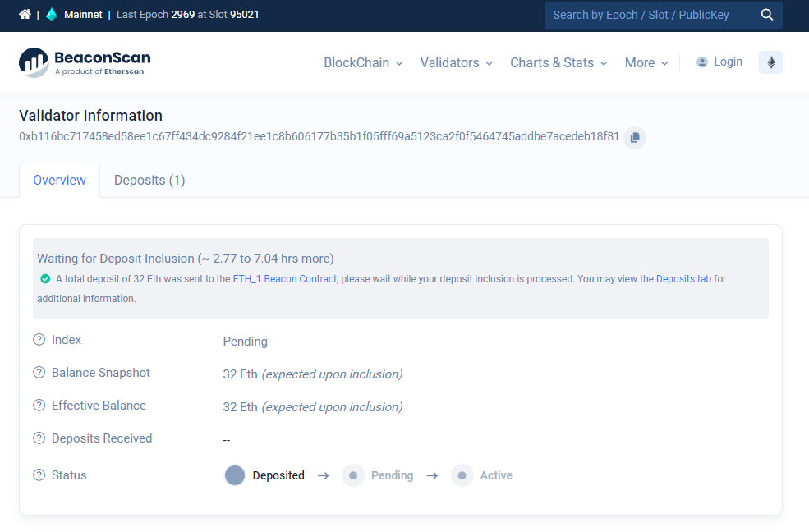Open the BeaconScan logo homepage

click(85, 63)
